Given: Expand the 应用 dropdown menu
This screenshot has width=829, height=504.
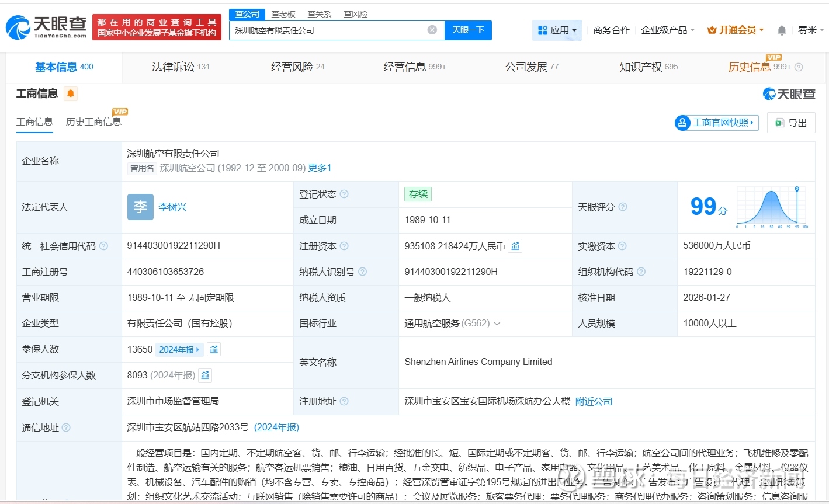Looking at the screenshot, I should click(557, 30).
